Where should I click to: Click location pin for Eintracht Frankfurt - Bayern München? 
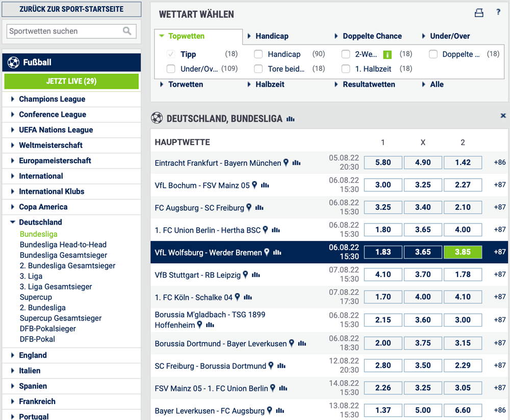click(x=286, y=162)
